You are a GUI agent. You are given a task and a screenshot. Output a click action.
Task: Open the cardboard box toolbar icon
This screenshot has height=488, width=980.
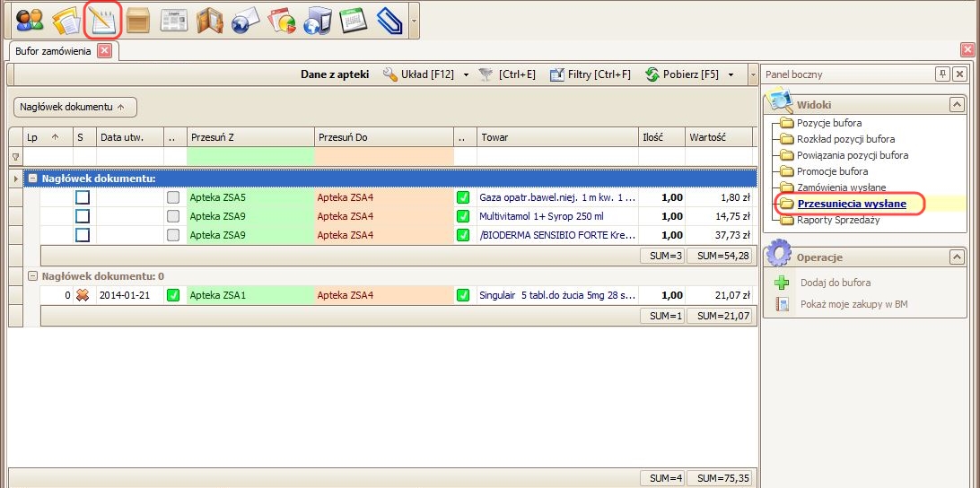[x=138, y=20]
